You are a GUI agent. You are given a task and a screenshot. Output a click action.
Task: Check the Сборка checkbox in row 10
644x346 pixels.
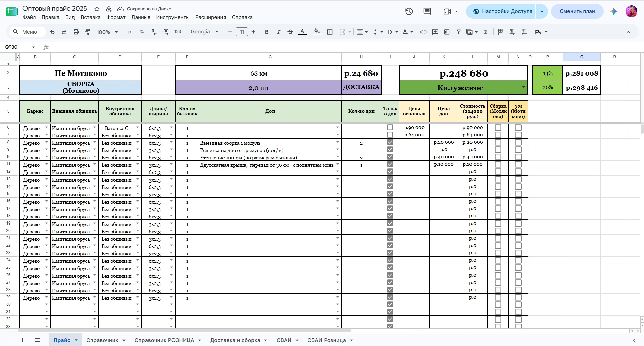coord(498,157)
